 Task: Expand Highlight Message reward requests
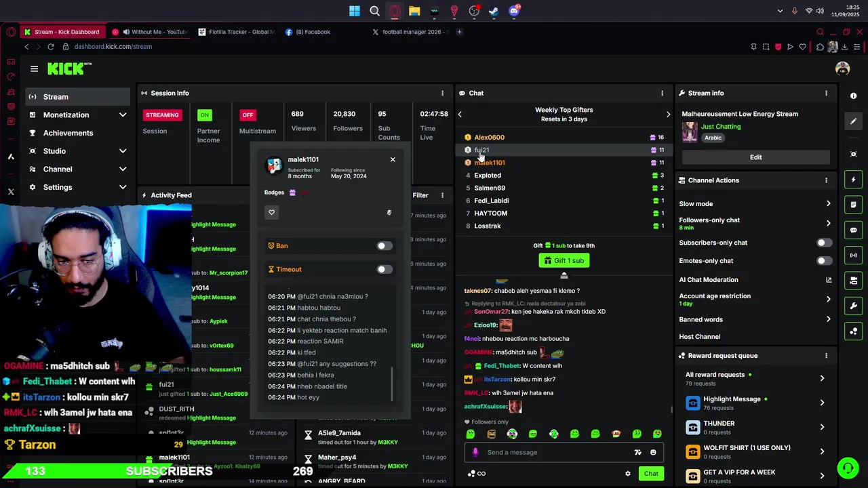click(755, 403)
